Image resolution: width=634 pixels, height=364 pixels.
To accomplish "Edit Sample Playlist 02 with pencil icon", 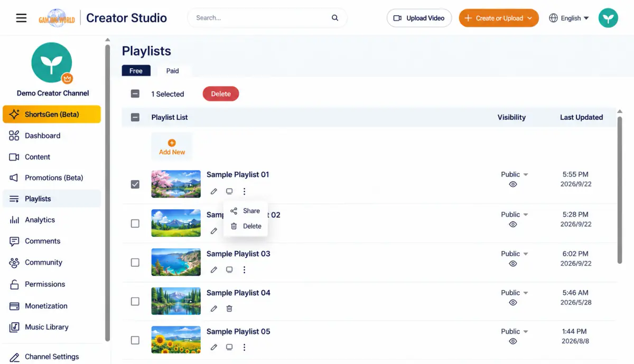I will tap(214, 230).
